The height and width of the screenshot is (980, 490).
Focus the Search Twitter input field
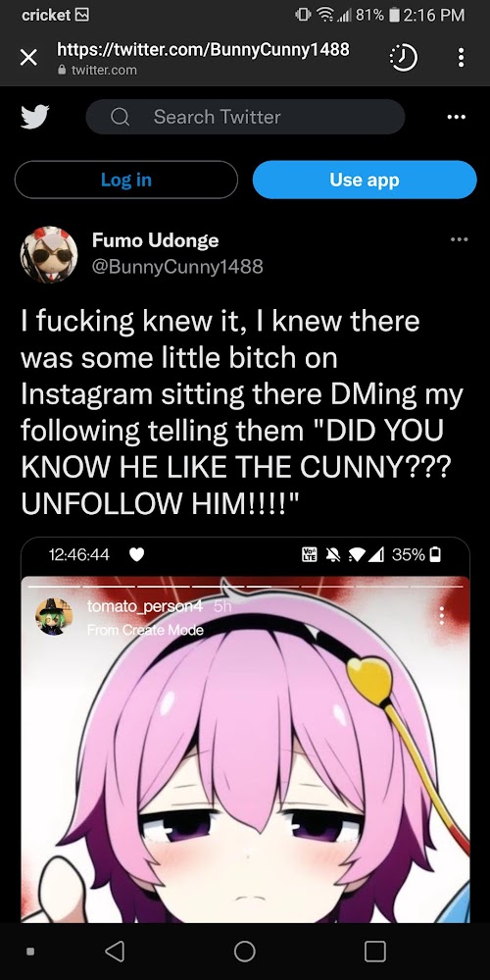(x=245, y=117)
